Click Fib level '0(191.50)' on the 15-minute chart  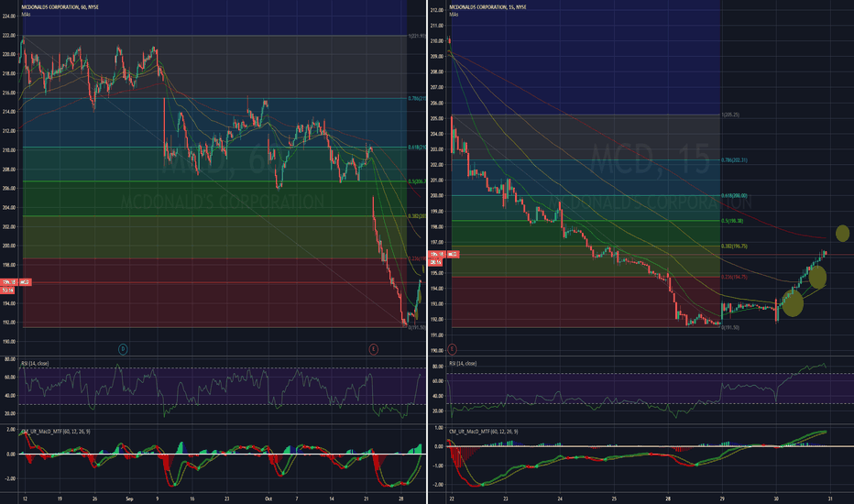tap(730, 327)
